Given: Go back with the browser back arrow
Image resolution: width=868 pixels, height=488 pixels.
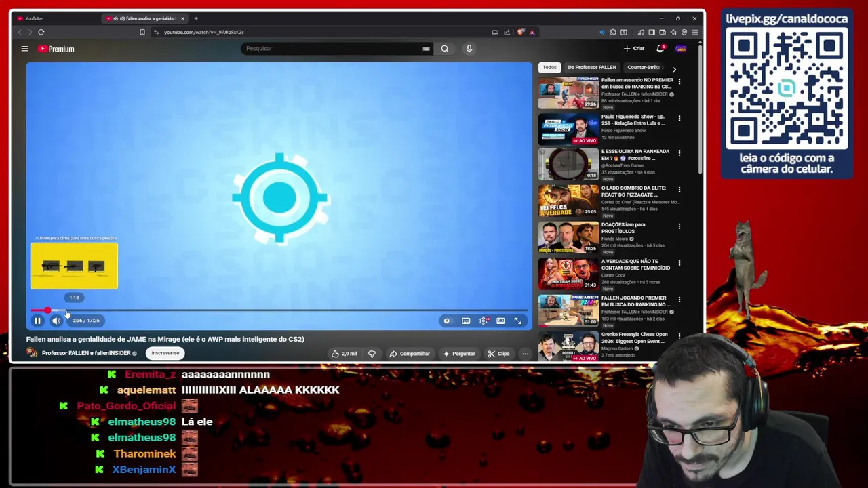Looking at the screenshot, I should coord(20,32).
